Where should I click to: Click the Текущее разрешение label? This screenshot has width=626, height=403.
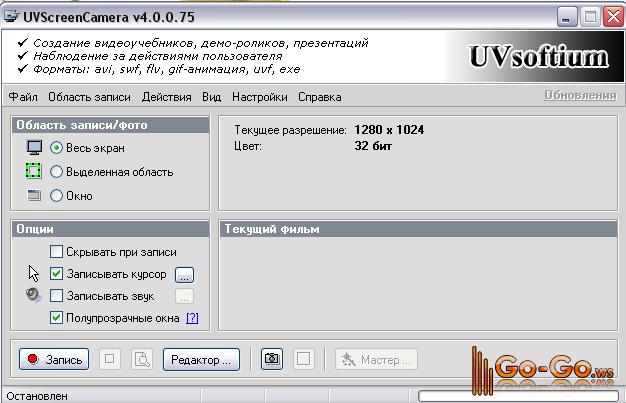click(290, 130)
